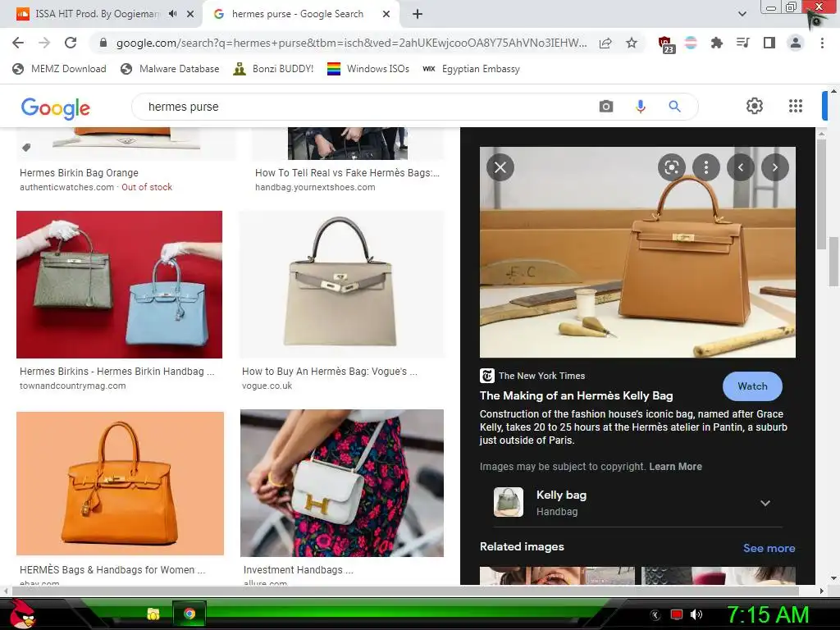840x630 pixels.
Task: Show next image in preview panel
Action: pos(774,167)
